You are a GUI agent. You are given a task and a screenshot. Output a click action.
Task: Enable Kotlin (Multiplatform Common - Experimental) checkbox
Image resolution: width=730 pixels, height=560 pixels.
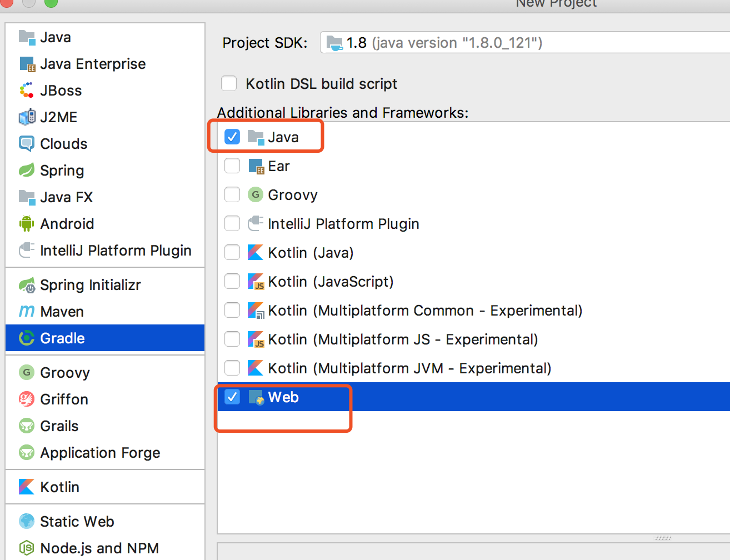pyautogui.click(x=232, y=310)
